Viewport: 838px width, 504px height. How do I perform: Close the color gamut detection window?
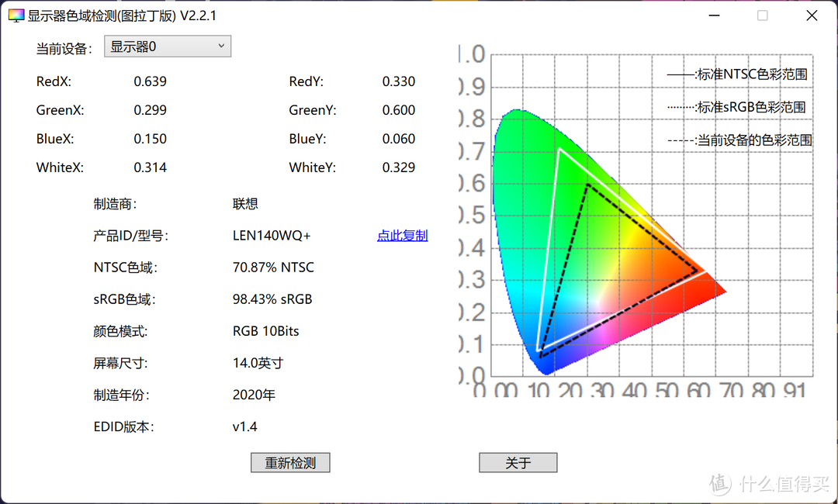point(812,16)
